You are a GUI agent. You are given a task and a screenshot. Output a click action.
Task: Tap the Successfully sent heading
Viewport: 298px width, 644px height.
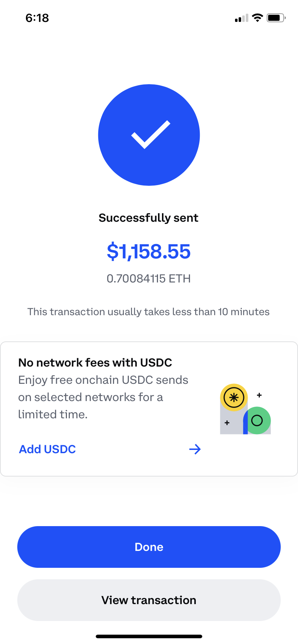[x=149, y=218]
